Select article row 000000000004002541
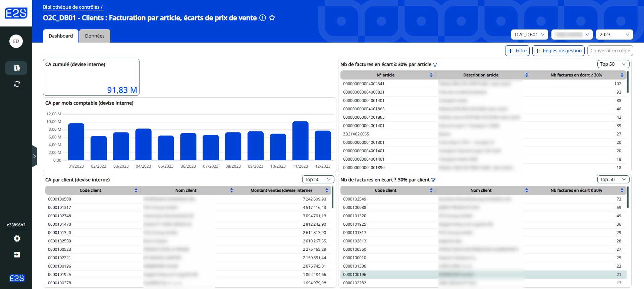 [483, 84]
